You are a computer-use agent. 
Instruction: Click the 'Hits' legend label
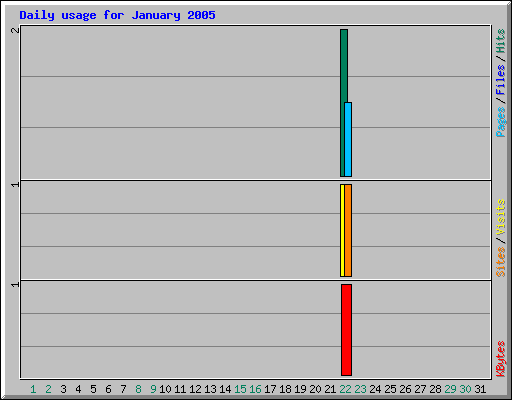pos(500,41)
